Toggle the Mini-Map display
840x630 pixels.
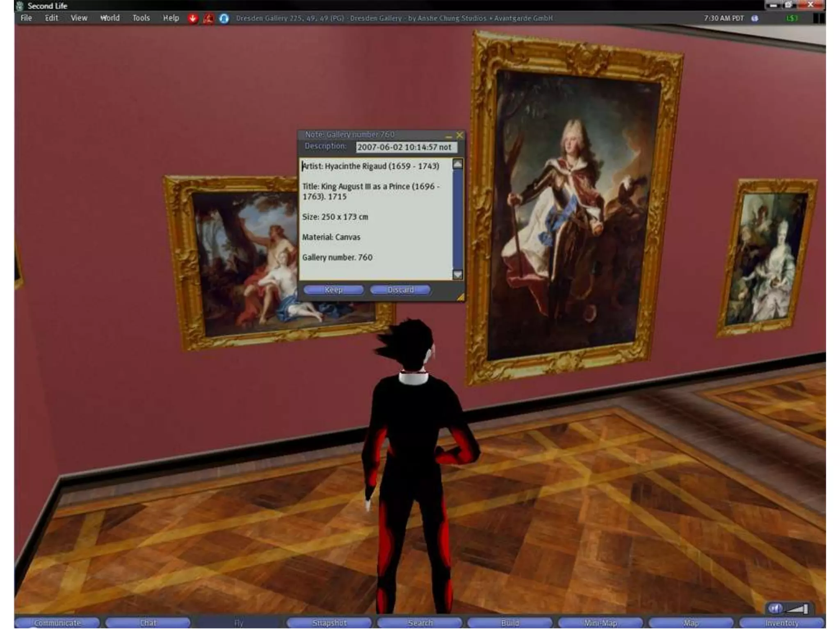600,623
